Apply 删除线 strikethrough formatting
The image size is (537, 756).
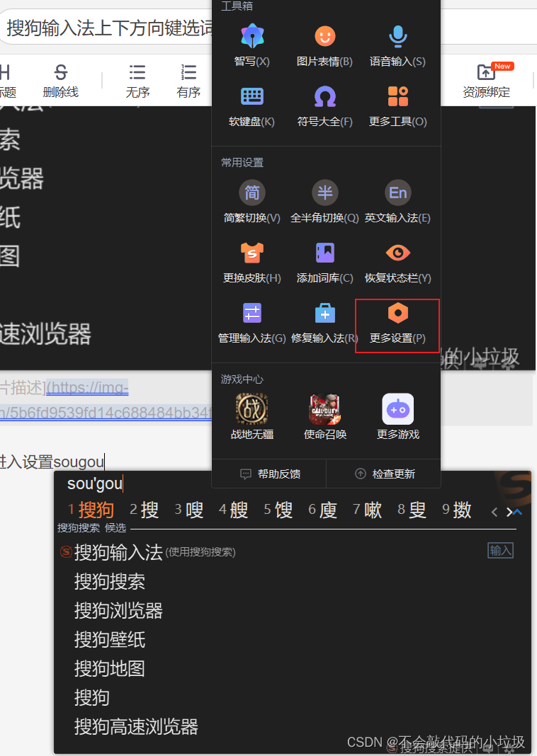click(61, 81)
